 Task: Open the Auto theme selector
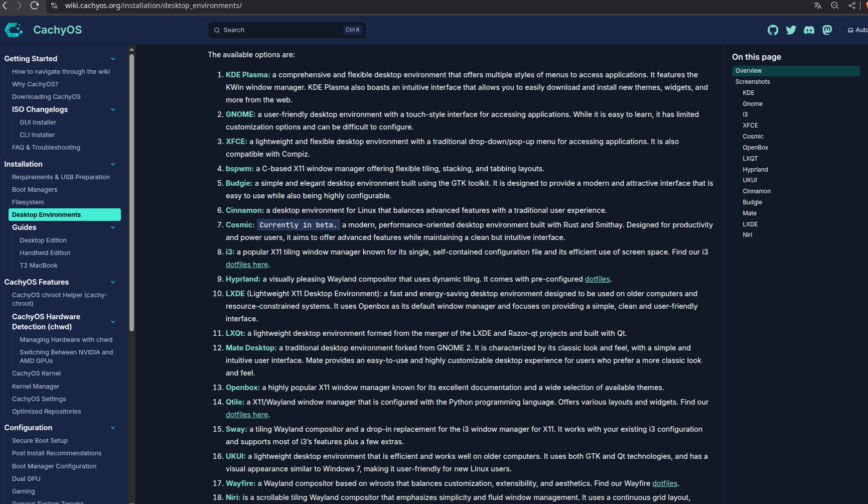(858, 30)
